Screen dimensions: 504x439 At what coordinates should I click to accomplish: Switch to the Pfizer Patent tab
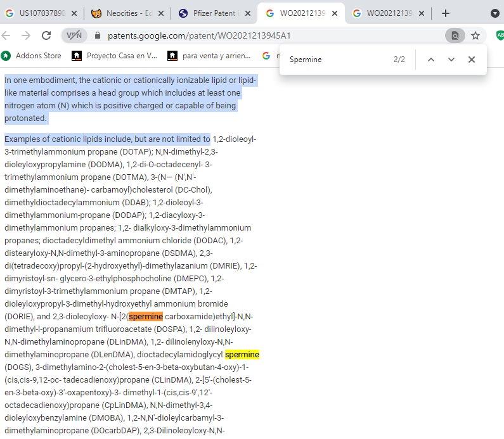tap(212, 13)
